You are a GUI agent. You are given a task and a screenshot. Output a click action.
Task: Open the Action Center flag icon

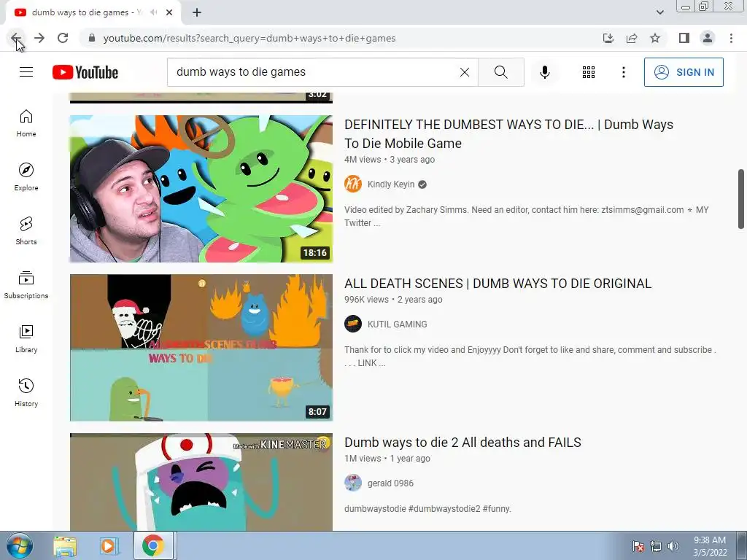[x=638, y=546]
